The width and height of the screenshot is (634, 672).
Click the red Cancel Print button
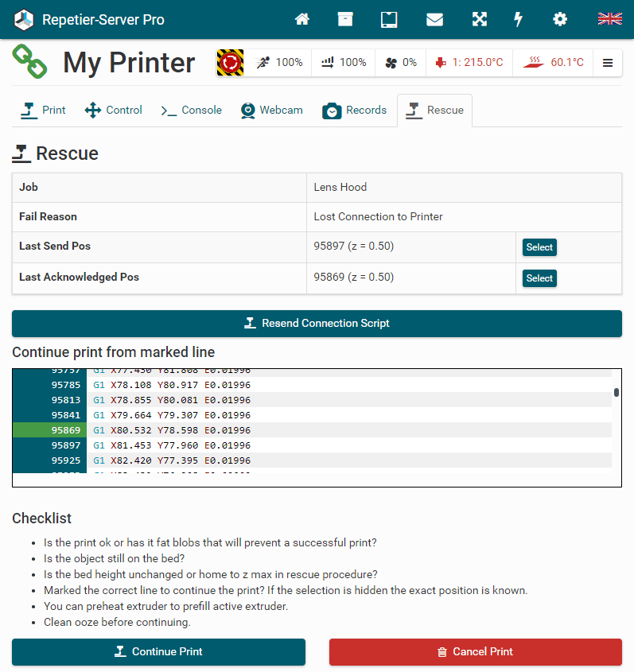475,651
